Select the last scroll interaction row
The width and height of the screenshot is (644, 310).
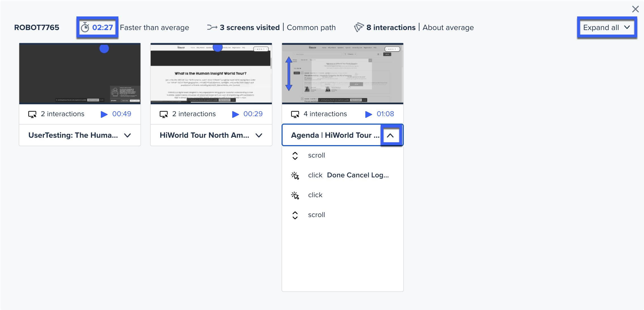[x=343, y=215]
